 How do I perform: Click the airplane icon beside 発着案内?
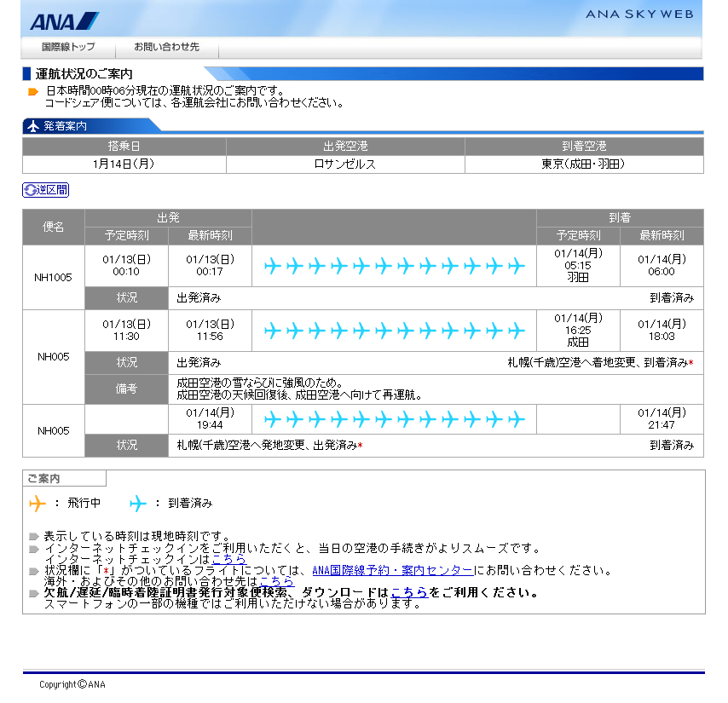tap(33, 126)
